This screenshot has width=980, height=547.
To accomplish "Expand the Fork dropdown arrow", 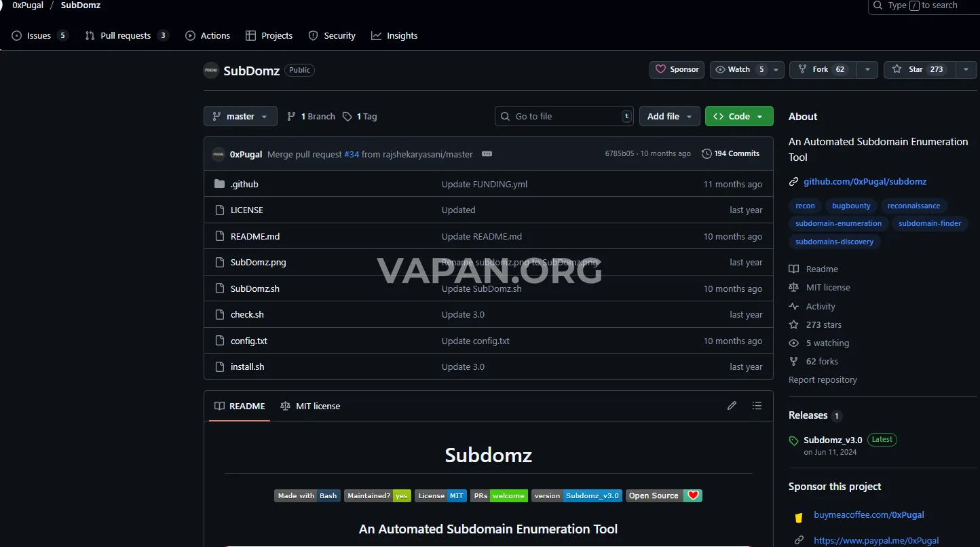I will click(x=867, y=69).
